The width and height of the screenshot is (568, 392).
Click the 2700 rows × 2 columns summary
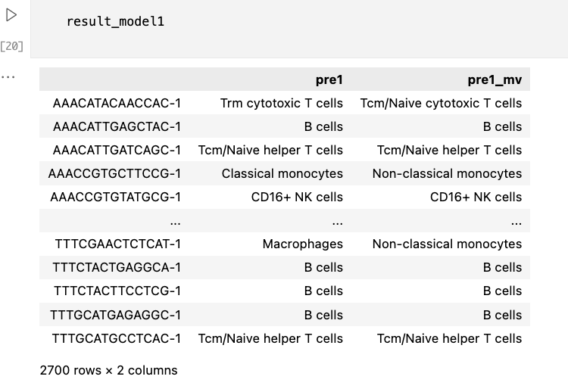tap(108, 370)
